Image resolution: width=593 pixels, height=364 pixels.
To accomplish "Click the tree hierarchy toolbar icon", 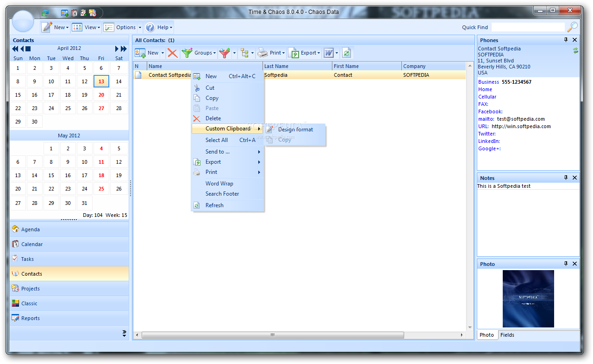I will (245, 53).
